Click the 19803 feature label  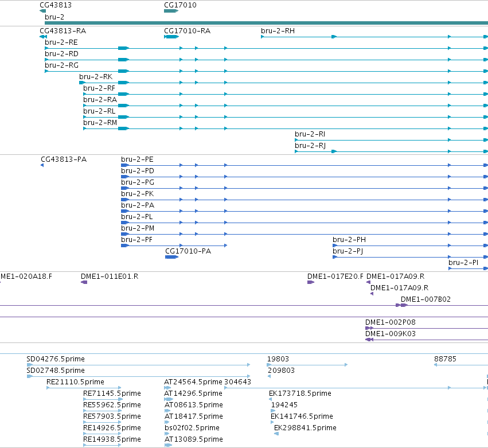pyautogui.click(x=278, y=359)
